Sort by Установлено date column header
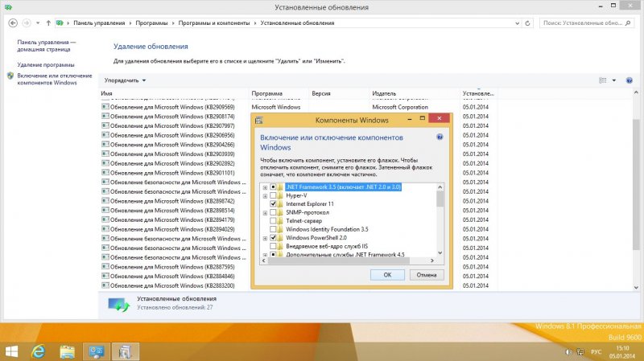This screenshot has height=361, width=644. pos(478,93)
